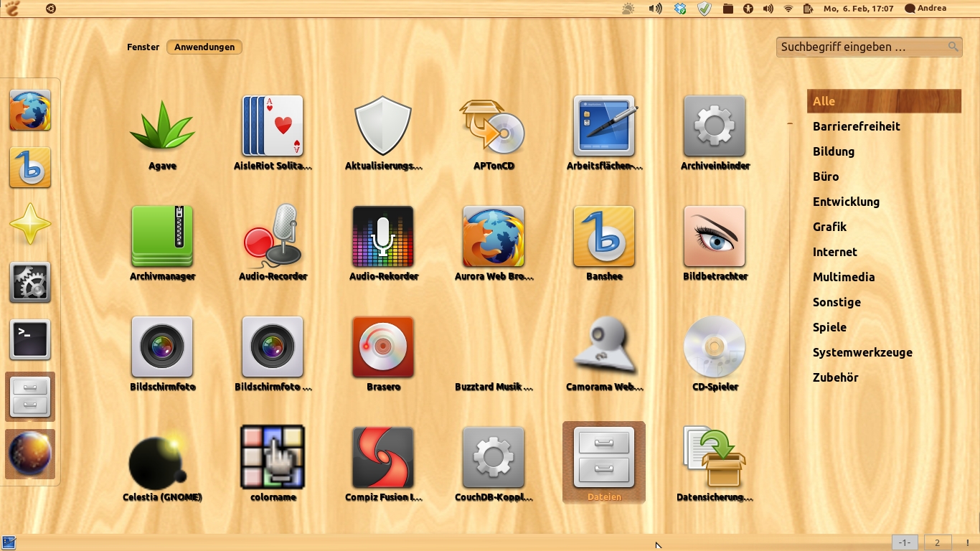Image resolution: width=980 pixels, height=551 pixels.
Task: Open the accessibility person tray icon
Action: (748, 9)
